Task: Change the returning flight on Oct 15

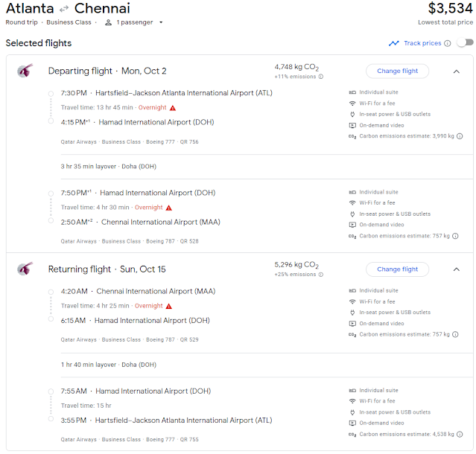Action: [397, 269]
